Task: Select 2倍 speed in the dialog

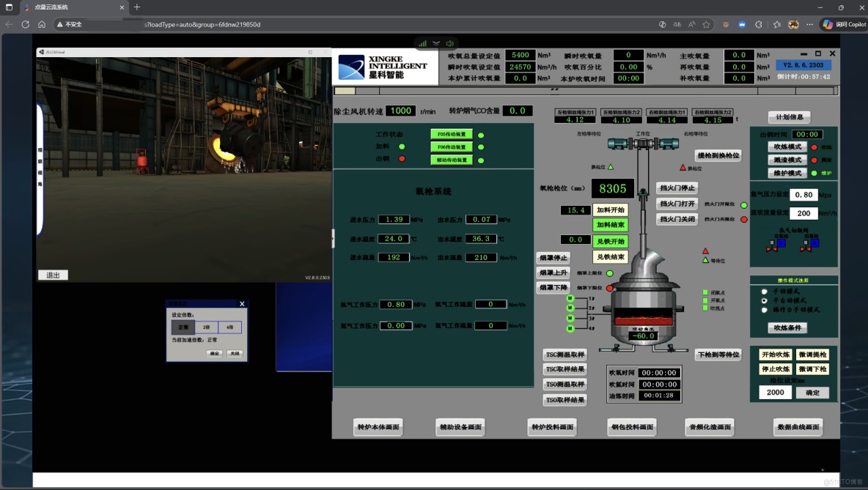Action: click(206, 327)
